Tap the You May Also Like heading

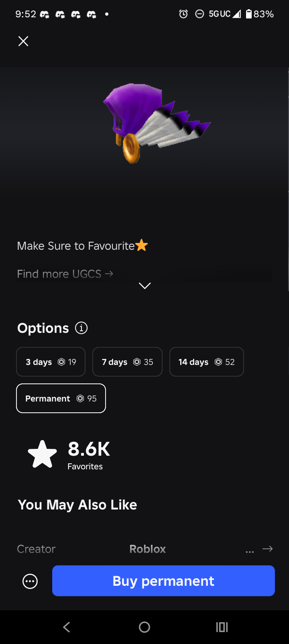[x=77, y=505]
